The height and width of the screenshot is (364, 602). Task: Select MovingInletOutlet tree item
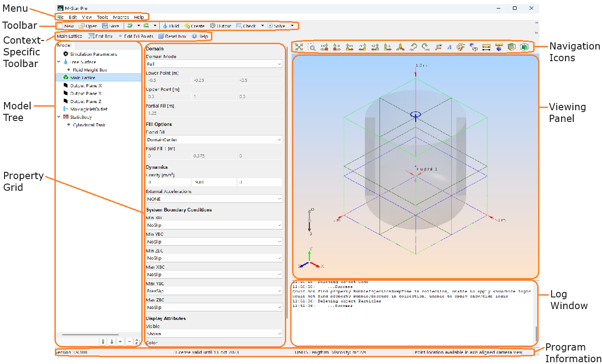coord(85,109)
